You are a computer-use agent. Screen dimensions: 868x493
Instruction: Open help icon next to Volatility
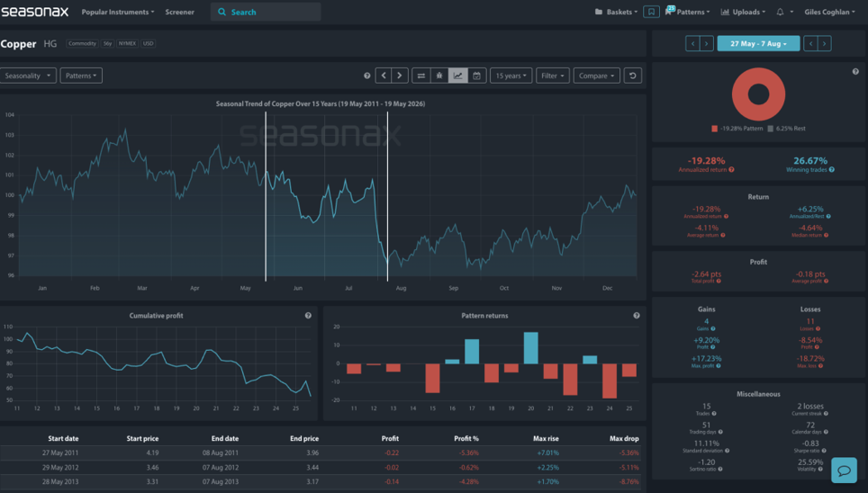[x=820, y=470]
